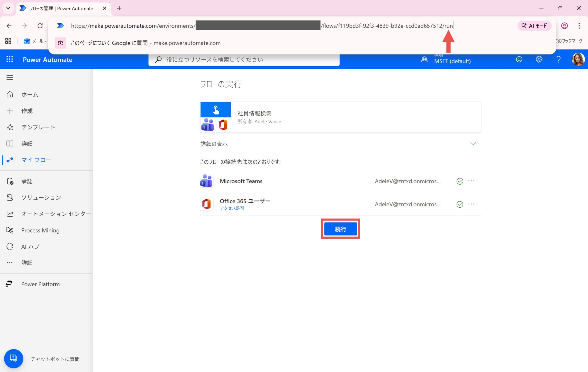
Task: Open more options for Office 365 ユーザー connection
Action: pos(471,204)
